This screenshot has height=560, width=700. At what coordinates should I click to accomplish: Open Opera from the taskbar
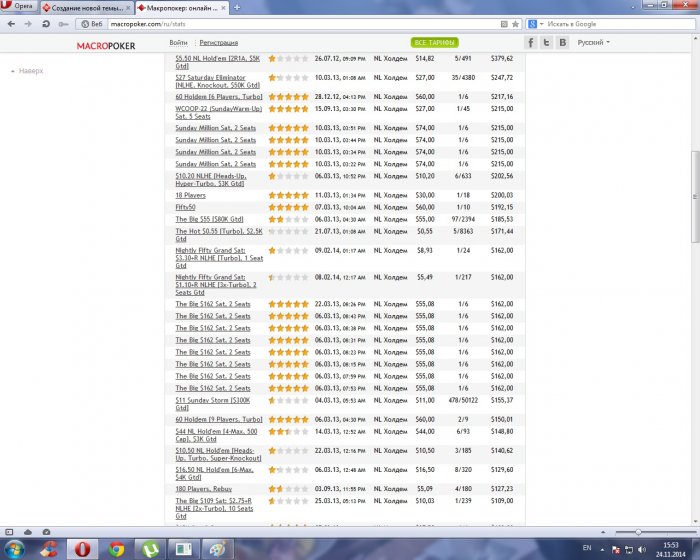[x=83, y=549]
